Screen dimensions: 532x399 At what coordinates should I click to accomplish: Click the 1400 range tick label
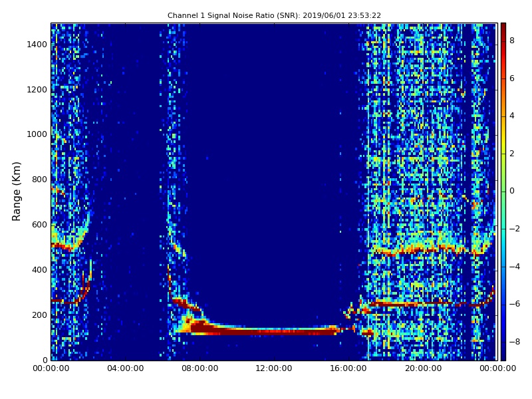click(37, 45)
